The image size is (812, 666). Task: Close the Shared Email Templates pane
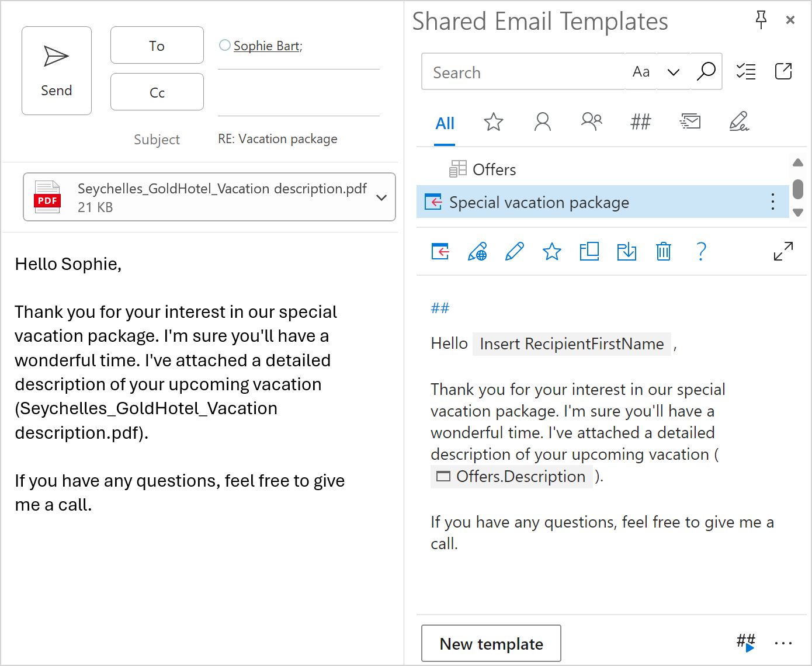790,20
